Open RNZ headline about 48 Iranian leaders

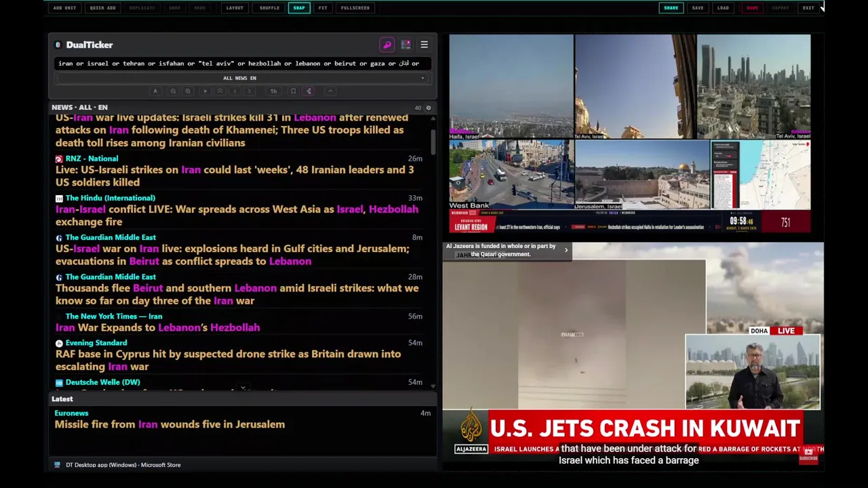pos(235,176)
